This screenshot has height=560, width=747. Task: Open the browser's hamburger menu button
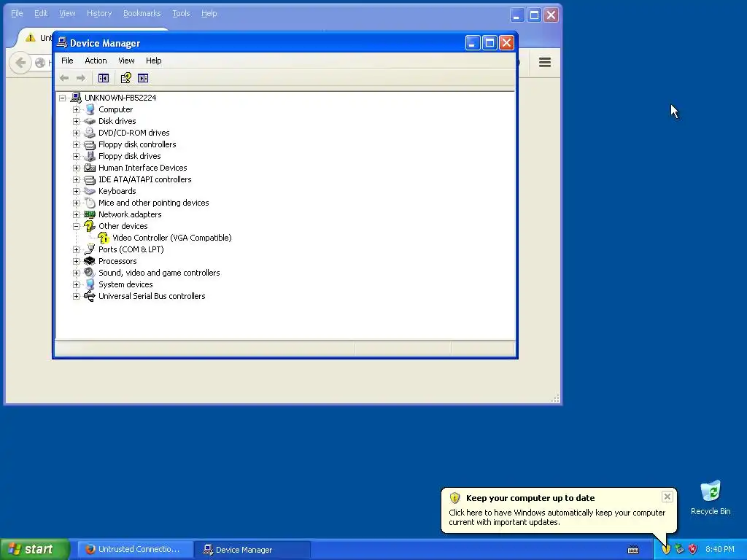coord(545,63)
